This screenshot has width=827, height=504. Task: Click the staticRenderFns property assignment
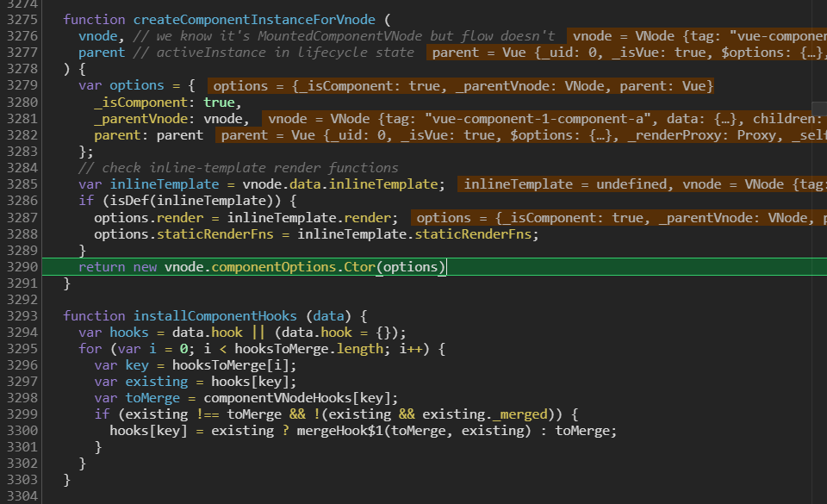(x=215, y=234)
